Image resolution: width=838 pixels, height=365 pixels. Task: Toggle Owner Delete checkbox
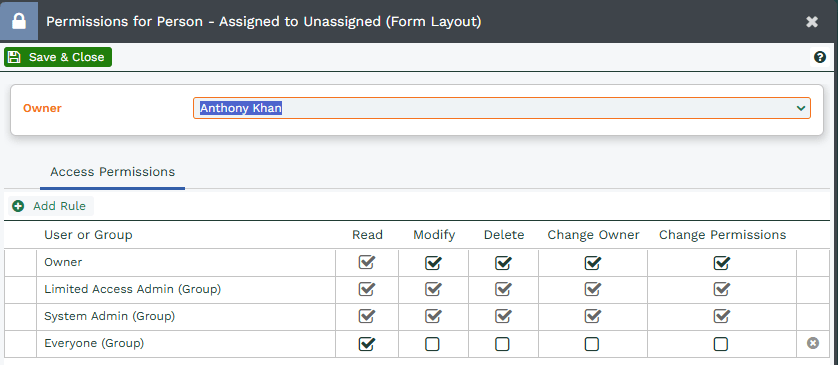click(503, 262)
